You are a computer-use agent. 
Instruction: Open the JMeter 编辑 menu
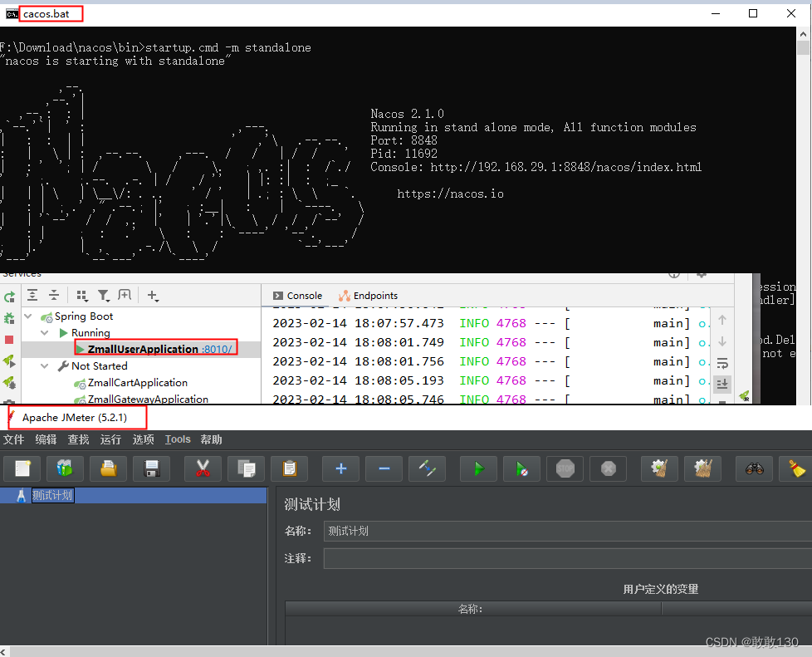(x=46, y=439)
